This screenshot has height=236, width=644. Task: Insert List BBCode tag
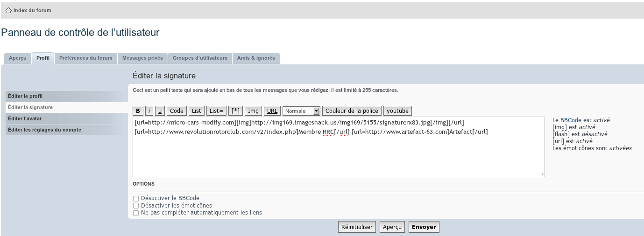pos(197,111)
